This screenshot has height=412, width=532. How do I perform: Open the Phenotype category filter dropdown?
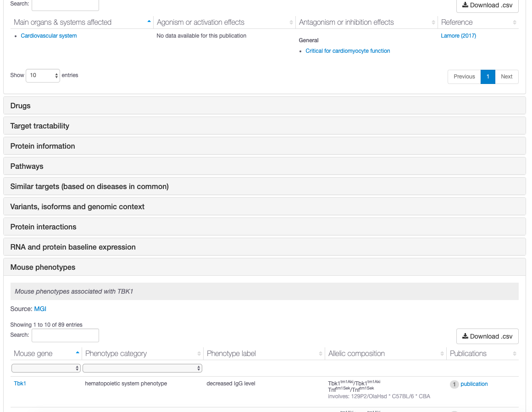[x=142, y=367]
